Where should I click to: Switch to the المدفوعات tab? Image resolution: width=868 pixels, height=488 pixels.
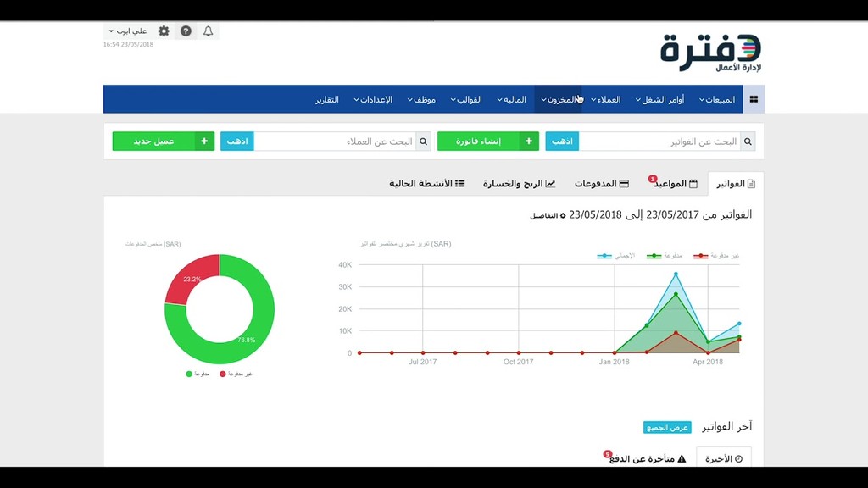point(601,184)
